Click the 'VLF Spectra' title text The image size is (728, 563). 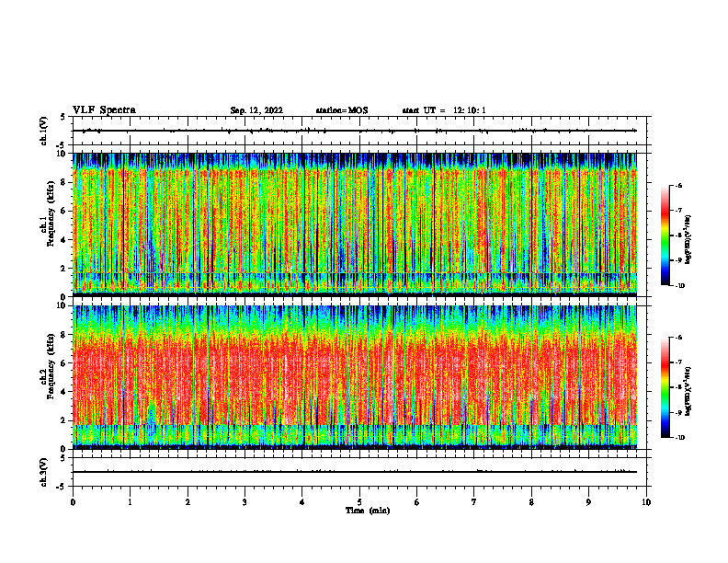click(x=104, y=110)
